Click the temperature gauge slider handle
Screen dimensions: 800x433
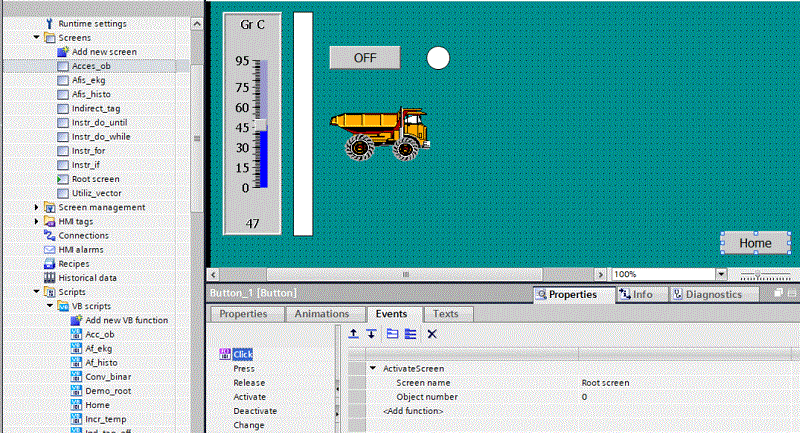pos(260,126)
